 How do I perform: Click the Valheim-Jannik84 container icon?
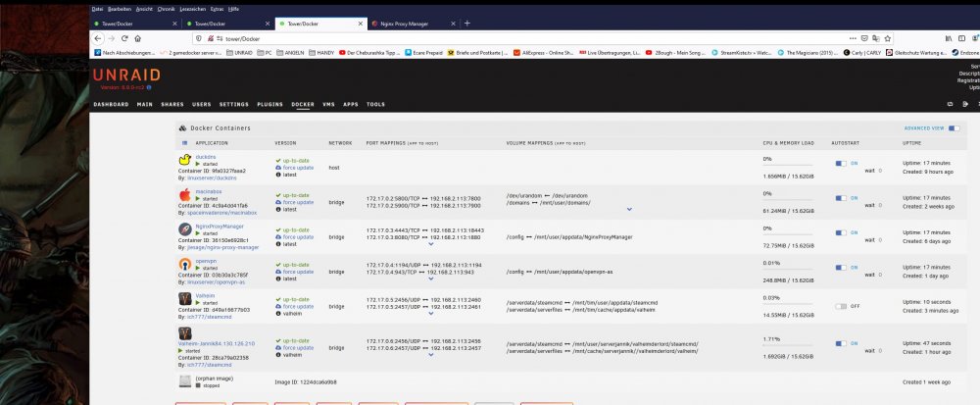pyautogui.click(x=184, y=333)
